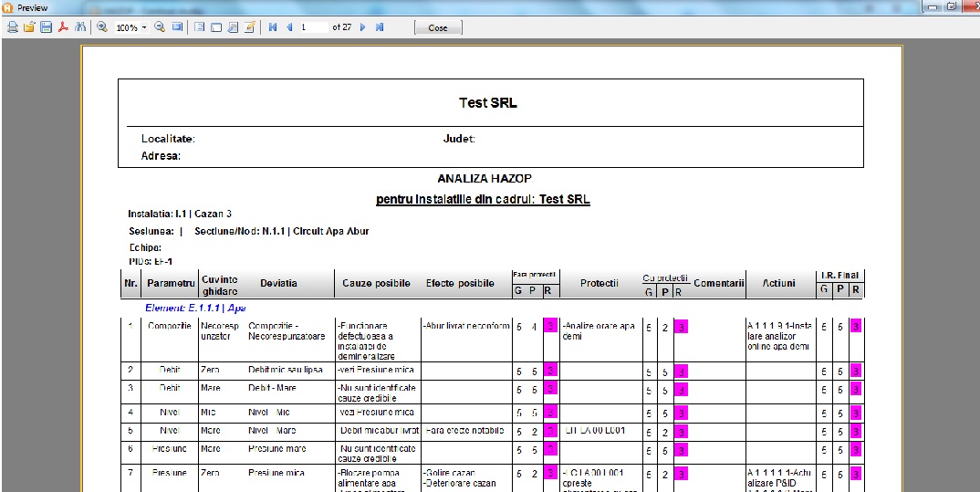980x492 pixels.
Task: Open the 100% zoom level dropdown
Action: coord(144,28)
